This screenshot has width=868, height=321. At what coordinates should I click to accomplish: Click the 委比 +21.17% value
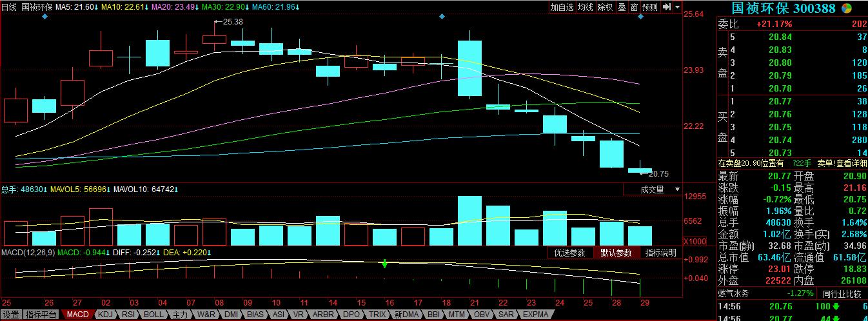coord(774,24)
